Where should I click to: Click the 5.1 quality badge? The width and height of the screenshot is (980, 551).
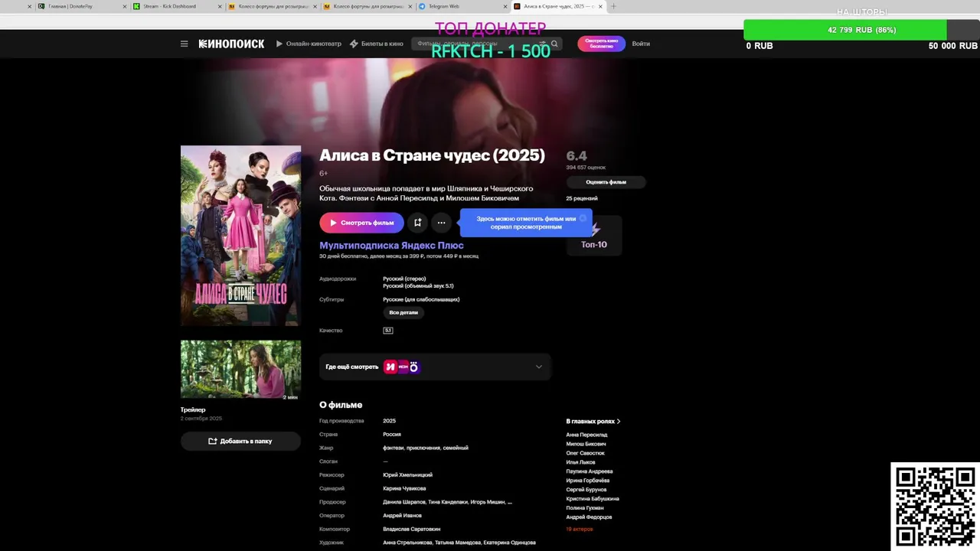388,331
